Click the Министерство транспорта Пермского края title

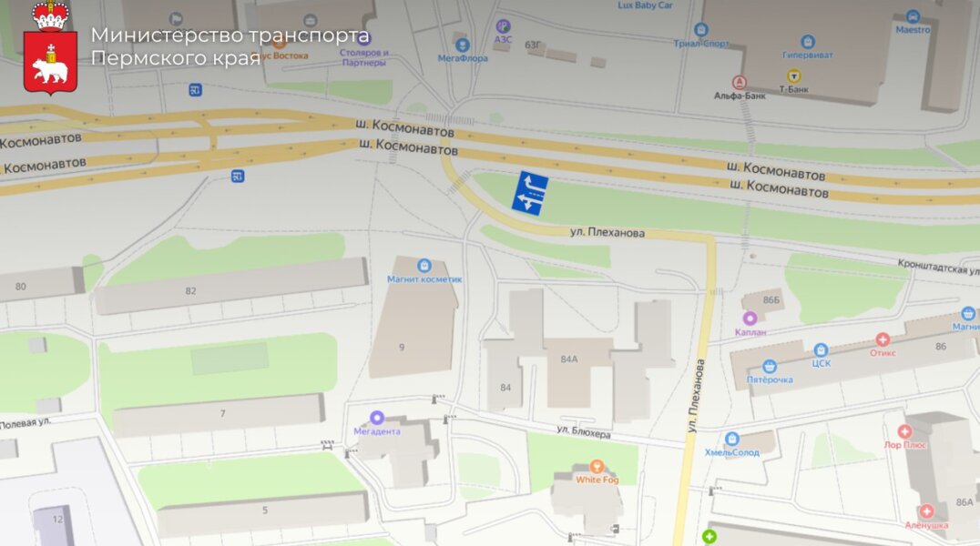(230, 46)
